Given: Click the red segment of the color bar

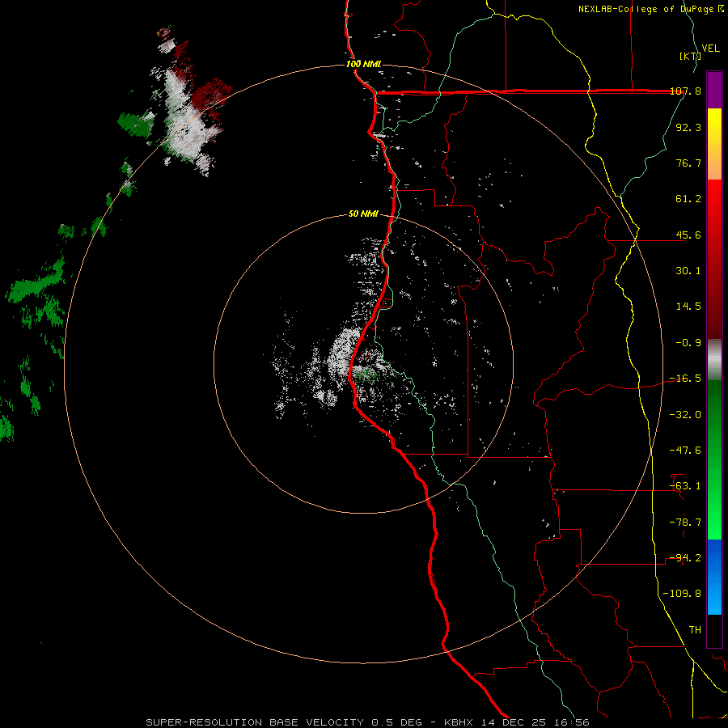Looking at the screenshot, I should (714, 259).
